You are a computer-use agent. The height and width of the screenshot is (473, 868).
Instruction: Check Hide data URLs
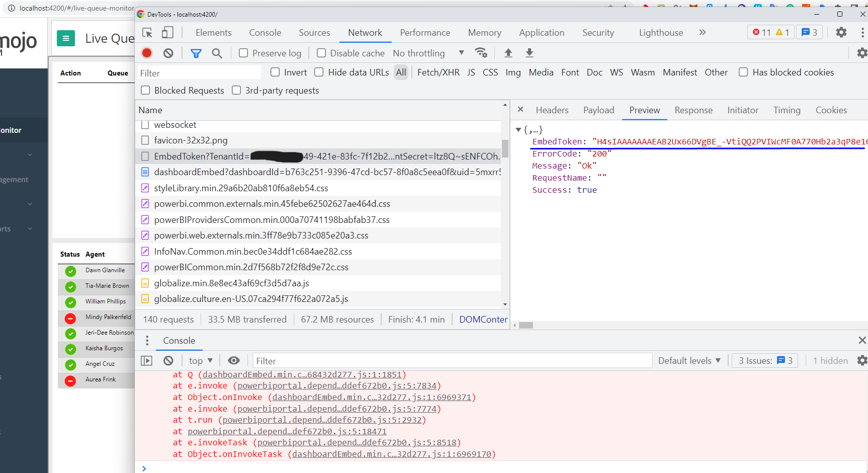coord(319,72)
